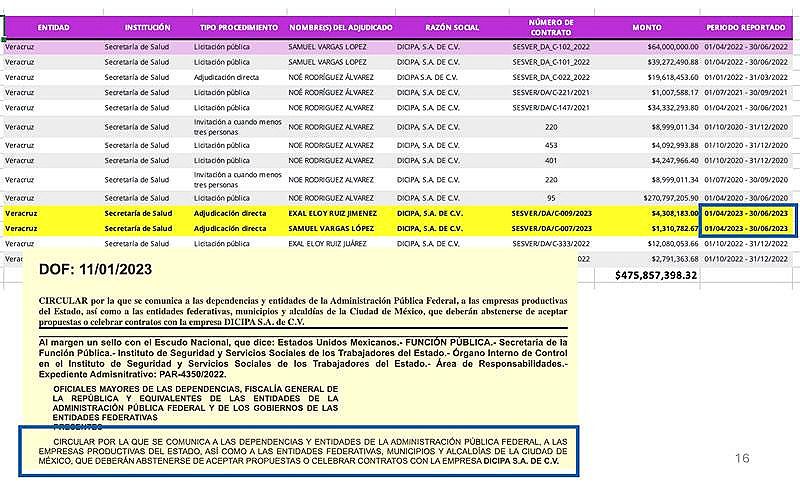Click the total amount $475,857,398.32

click(x=656, y=273)
